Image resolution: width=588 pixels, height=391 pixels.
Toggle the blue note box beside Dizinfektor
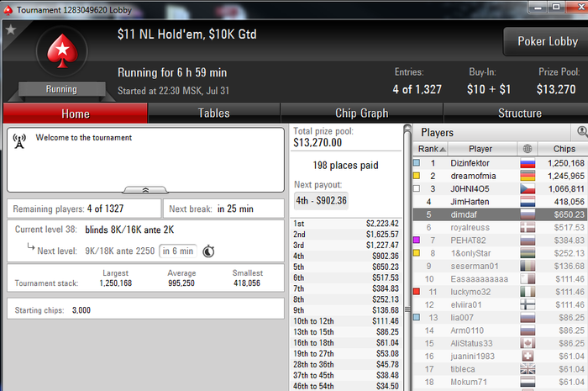tap(417, 163)
